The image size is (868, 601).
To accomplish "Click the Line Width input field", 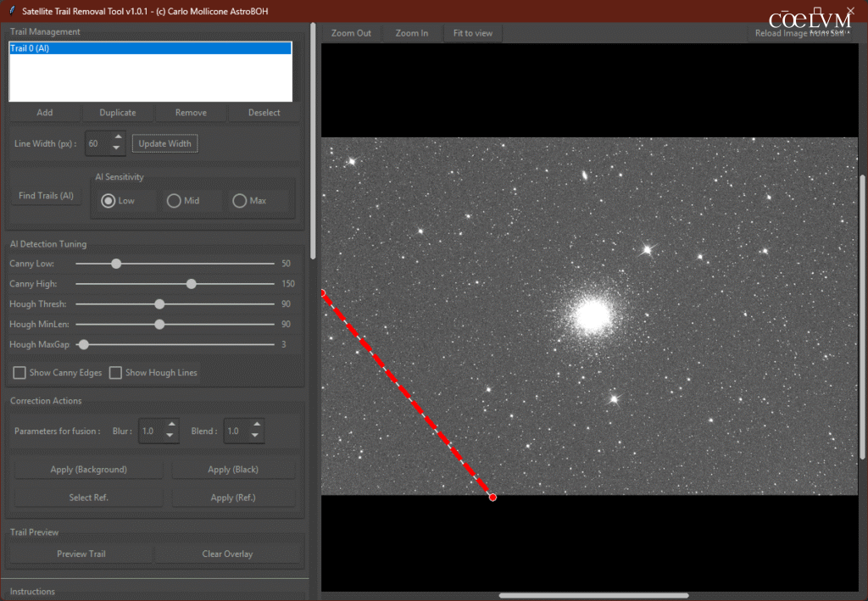I will [x=96, y=143].
